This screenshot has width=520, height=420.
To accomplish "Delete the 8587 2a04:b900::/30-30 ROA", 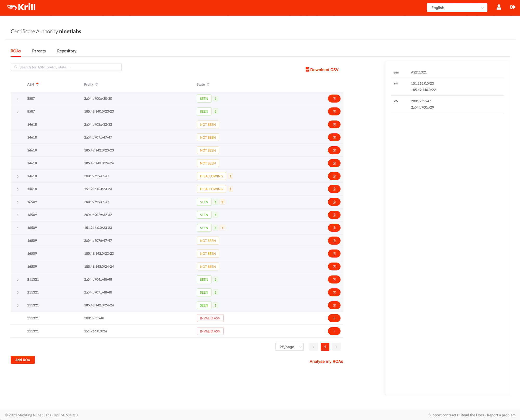I will click(x=334, y=99).
